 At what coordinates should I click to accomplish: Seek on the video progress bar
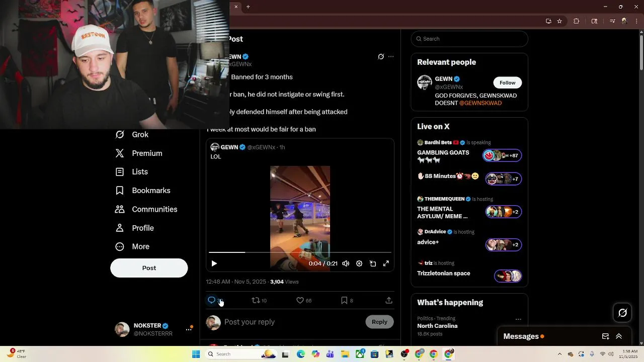tap(300, 252)
